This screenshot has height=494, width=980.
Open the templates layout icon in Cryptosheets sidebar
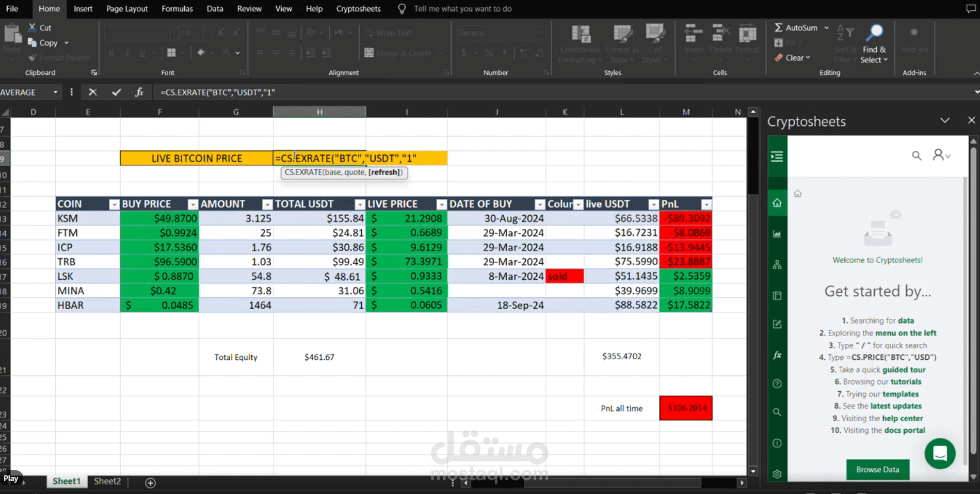pyautogui.click(x=777, y=296)
